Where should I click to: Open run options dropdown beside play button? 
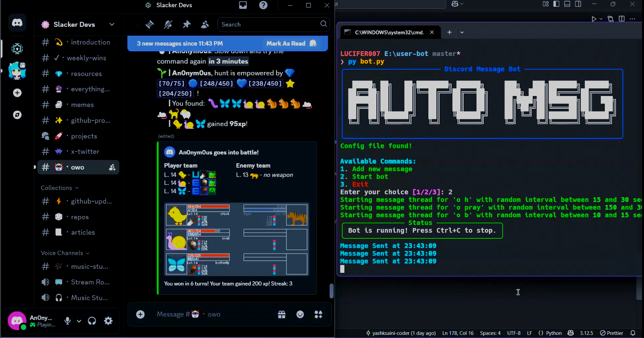tap(601, 19)
